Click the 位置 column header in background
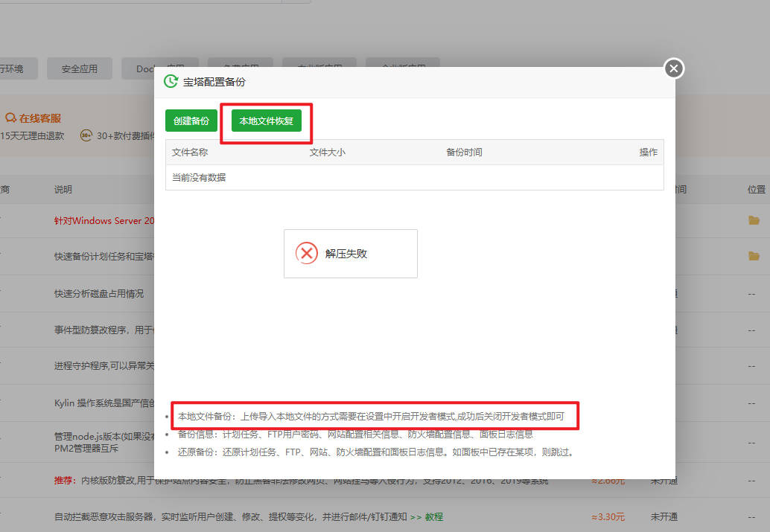Image resolution: width=770 pixels, height=532 pixels. pos(757,190)
